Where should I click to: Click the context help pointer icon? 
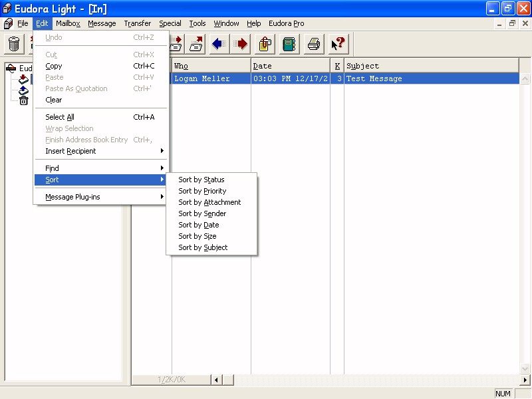[338, 44]
